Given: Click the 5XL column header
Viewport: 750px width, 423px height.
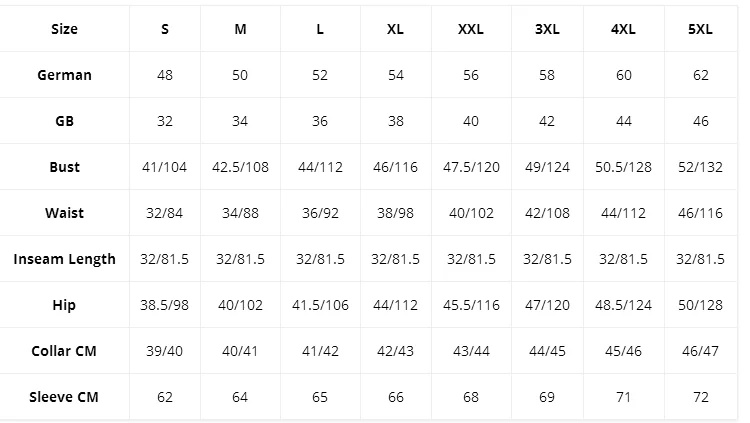Looking at the screenshot, I should (700, 29).
